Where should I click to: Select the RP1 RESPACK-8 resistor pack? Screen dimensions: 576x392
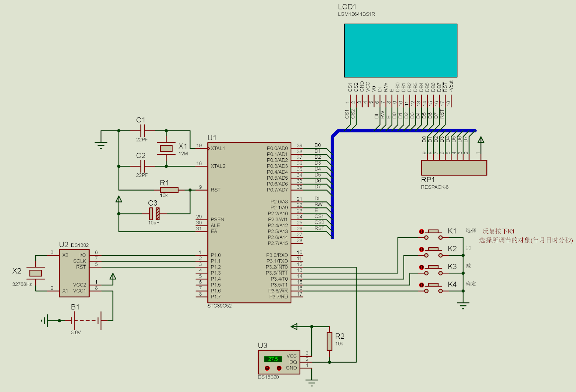coord(454,168)
